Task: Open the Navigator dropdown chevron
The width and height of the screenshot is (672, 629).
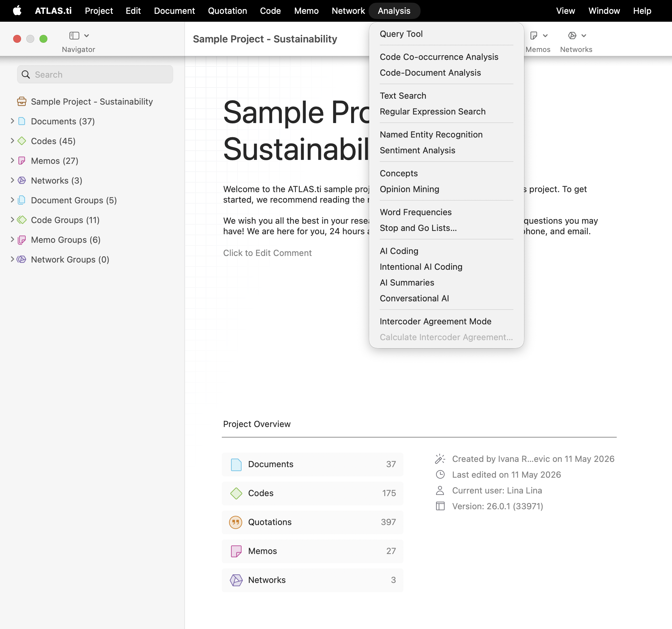Action: (87, 36)
